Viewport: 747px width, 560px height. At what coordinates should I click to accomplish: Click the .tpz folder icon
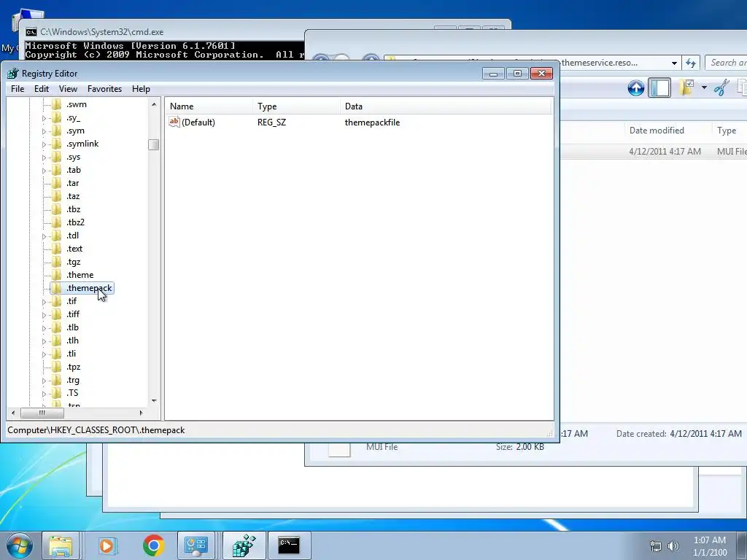click(x=57, y=367)
